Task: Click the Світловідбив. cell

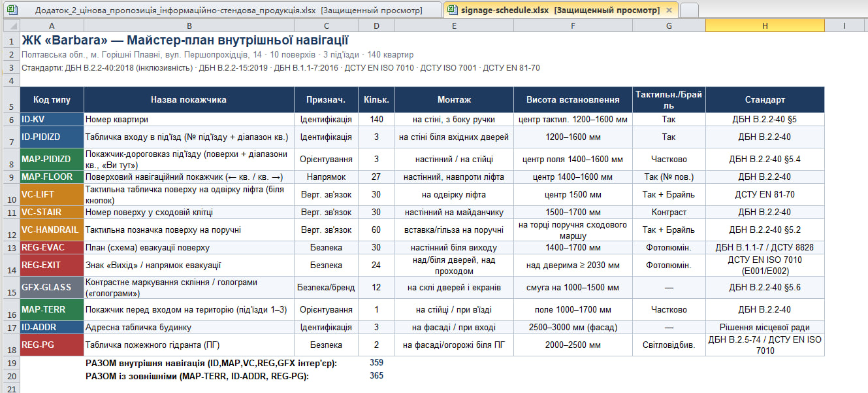Action: [669, 345]
